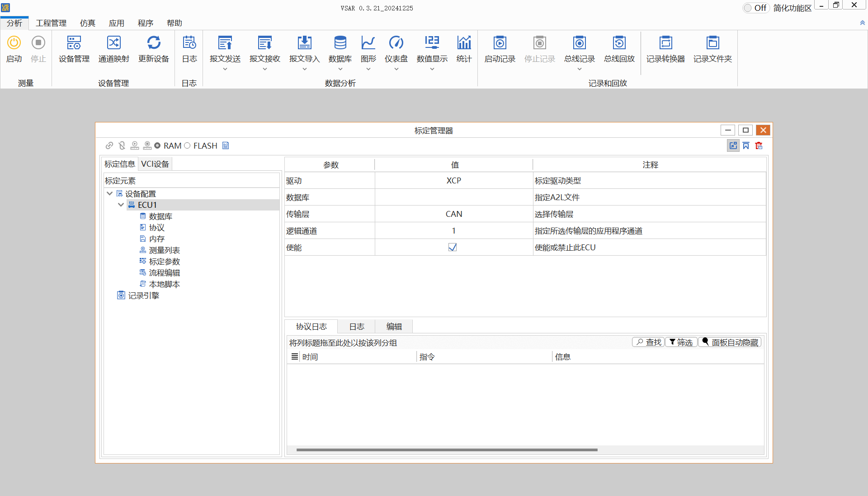The height and width of the screenshot is (496, 868).
Task: Click the column menu icon left of 时间
Action: [x=295, y=357]
